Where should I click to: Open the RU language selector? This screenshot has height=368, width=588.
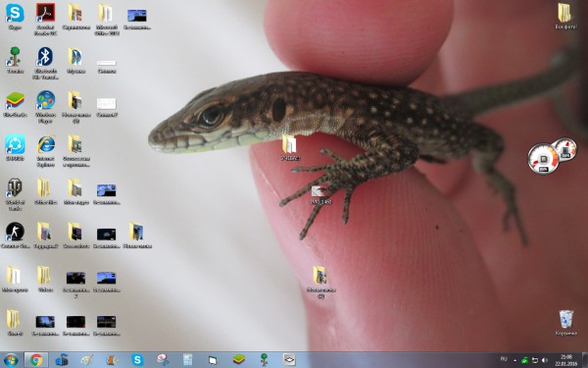pos(504,359)
